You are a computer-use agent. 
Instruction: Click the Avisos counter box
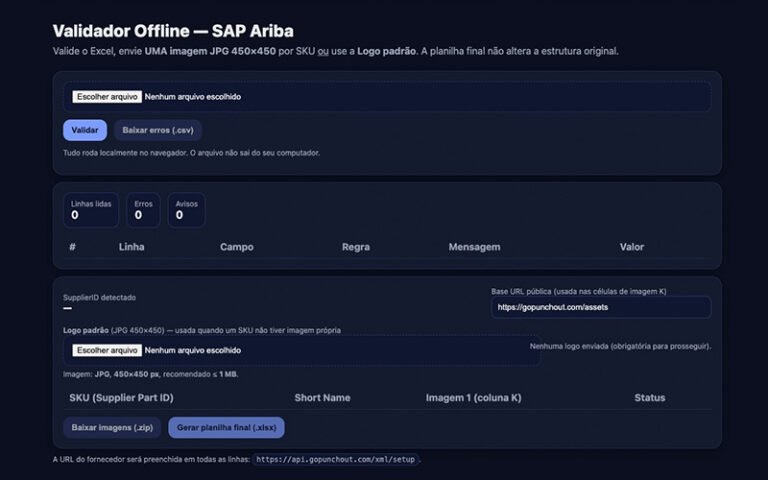click(185, 209)
